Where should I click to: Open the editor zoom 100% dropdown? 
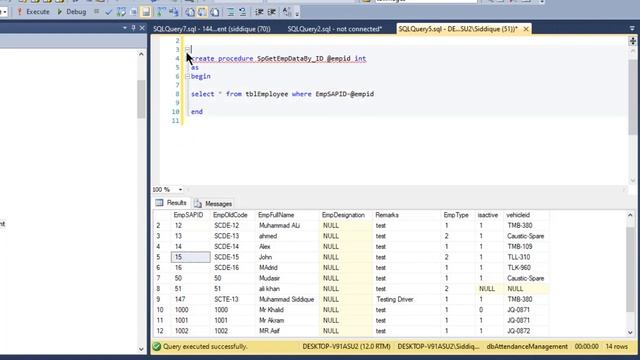click(180, 190)
